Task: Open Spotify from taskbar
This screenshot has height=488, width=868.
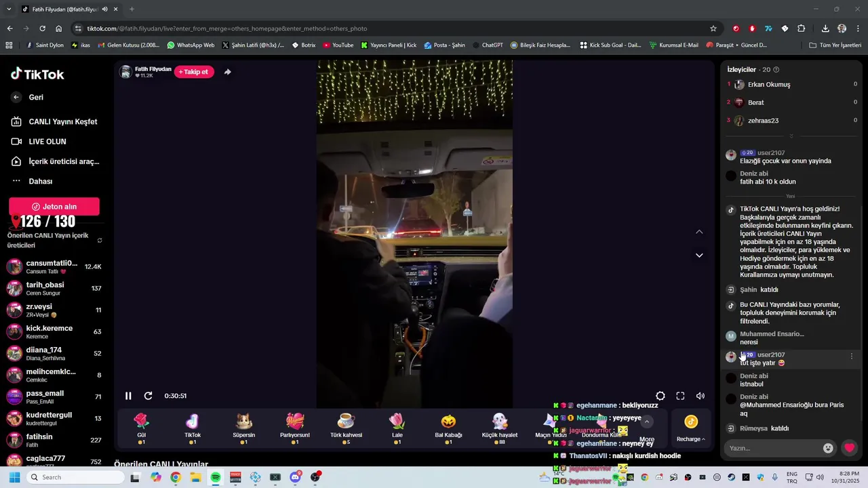Action: point(216,477)
